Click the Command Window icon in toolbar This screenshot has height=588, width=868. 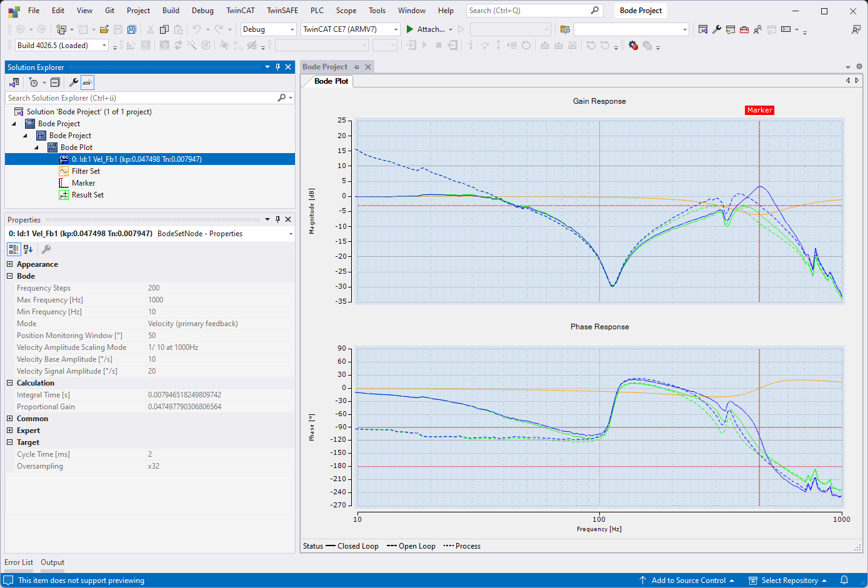tap(786, 29)
